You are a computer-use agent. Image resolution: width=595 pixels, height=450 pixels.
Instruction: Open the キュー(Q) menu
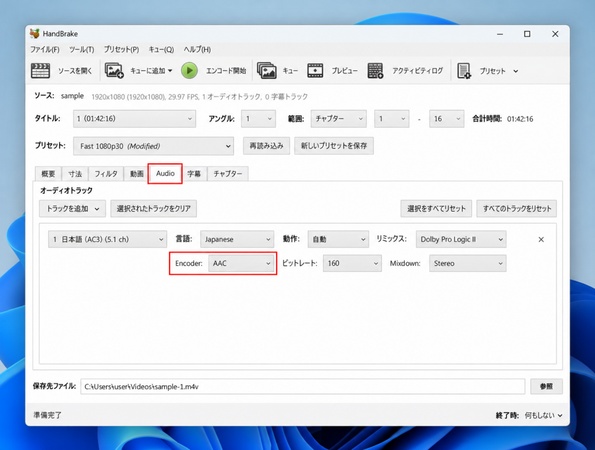click(161, 50)
